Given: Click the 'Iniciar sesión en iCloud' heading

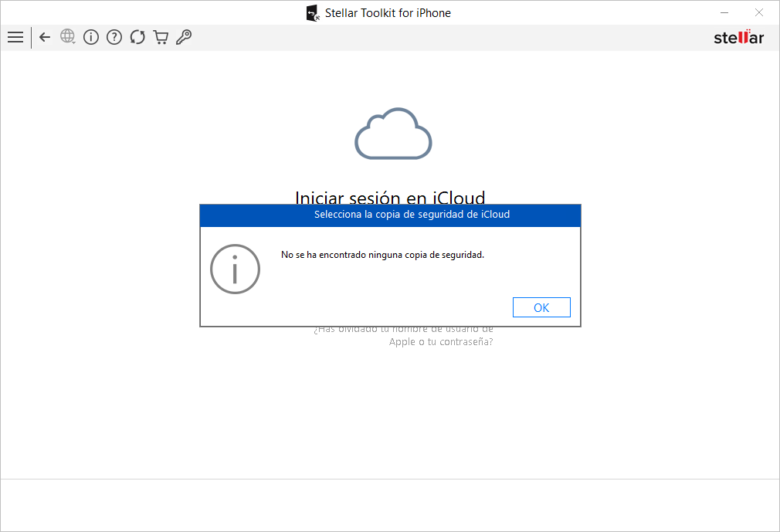Looking at the screenshot, I should coord(390,198).
